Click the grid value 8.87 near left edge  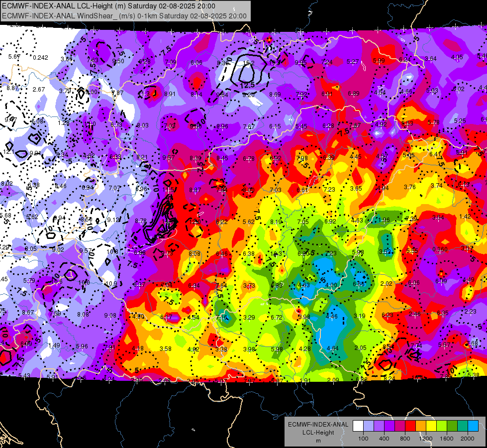(12, 88)
